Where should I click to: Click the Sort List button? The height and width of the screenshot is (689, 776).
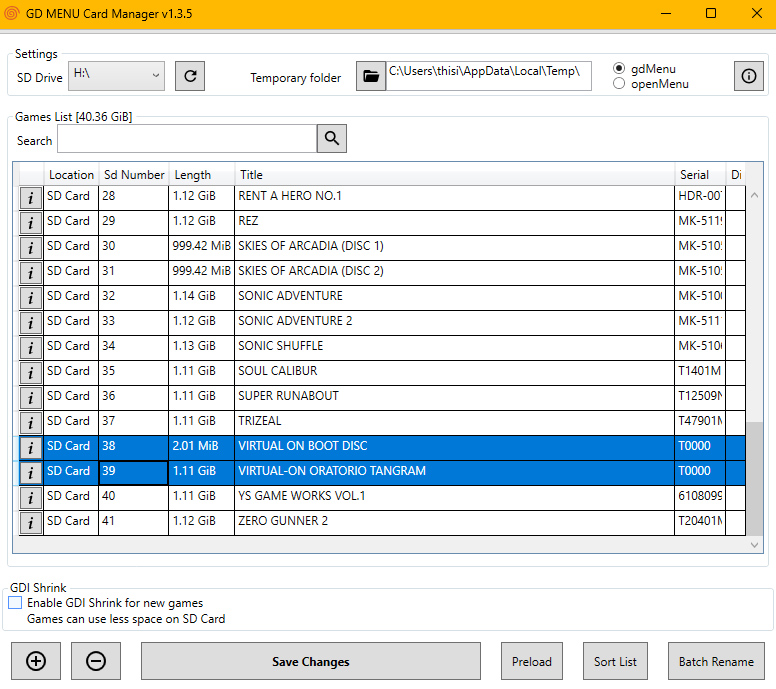pos(615,661)
